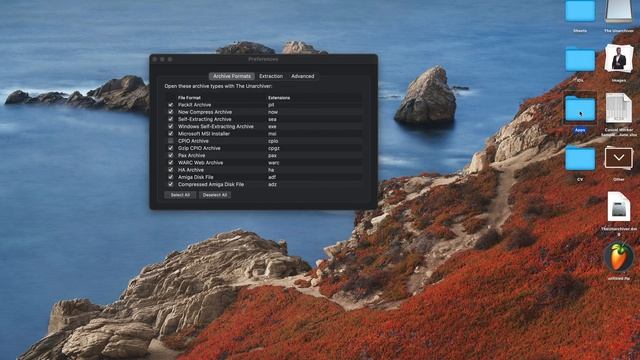This screenshot has height=360, width=640.
Task: Select the 'now' extension cell
Action: 273,112
